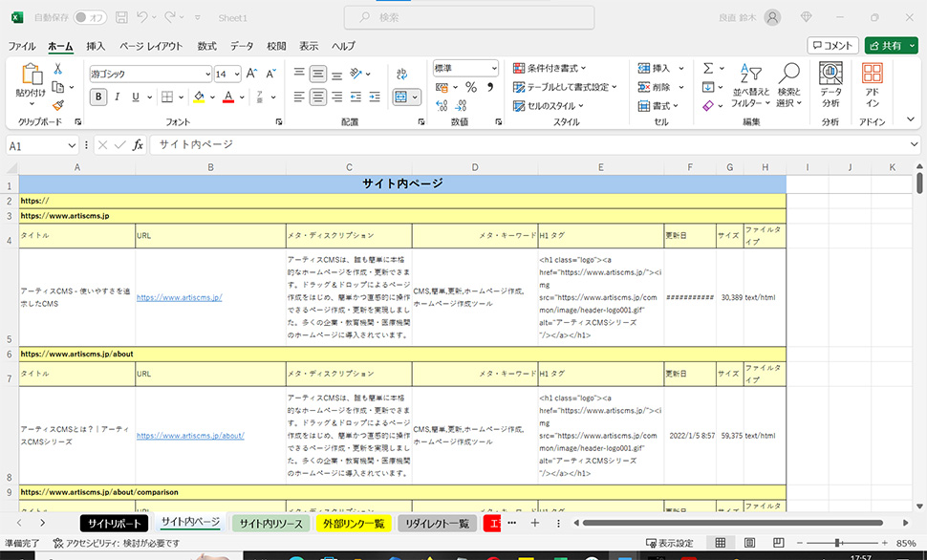The height and width of the screenshot is (560, 927).
Task: Click the Share button
Action: [885, 46]
